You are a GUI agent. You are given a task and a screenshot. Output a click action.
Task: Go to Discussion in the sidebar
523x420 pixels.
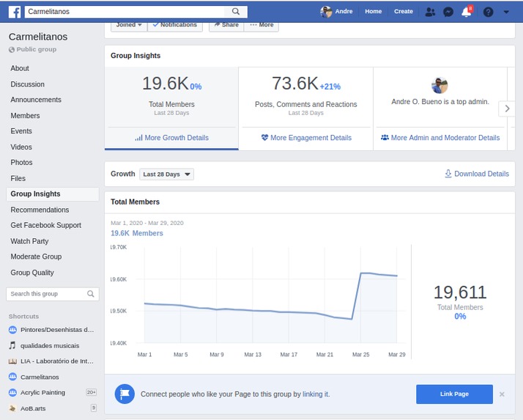tap(27, 84)
